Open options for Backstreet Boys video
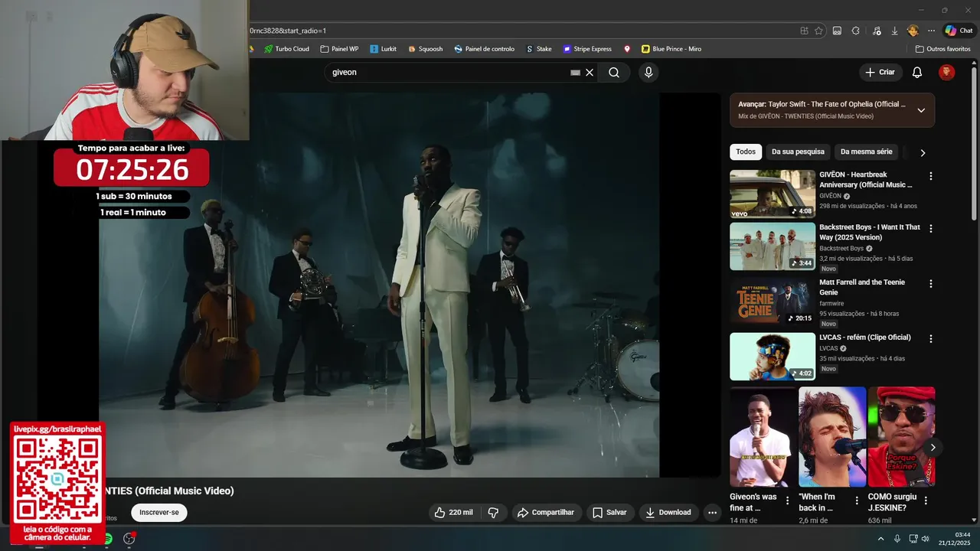The width and height of the screenshot is (980, 551). pyautogui.click(x=931, y=229)
